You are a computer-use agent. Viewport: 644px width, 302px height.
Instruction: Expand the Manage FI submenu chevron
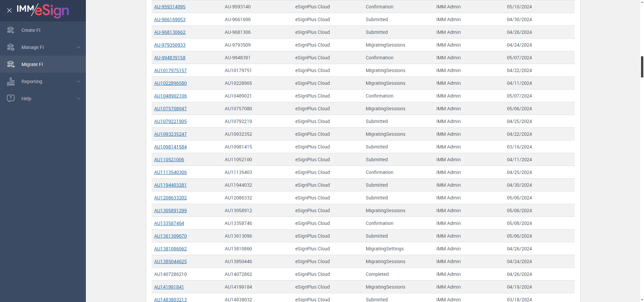click(78, 47)
